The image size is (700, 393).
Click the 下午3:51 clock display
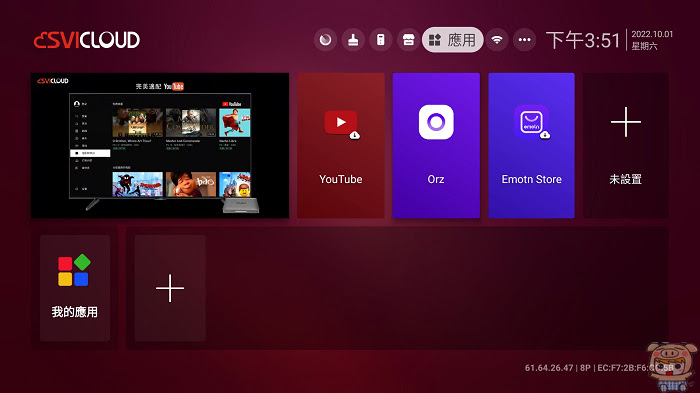point(583,41)
